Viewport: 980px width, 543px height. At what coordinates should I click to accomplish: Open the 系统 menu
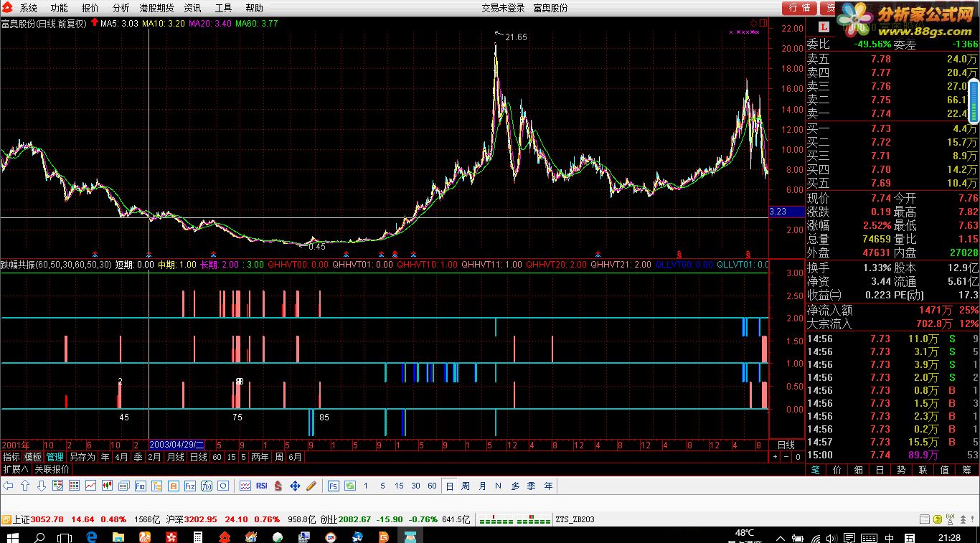point(28,8)
